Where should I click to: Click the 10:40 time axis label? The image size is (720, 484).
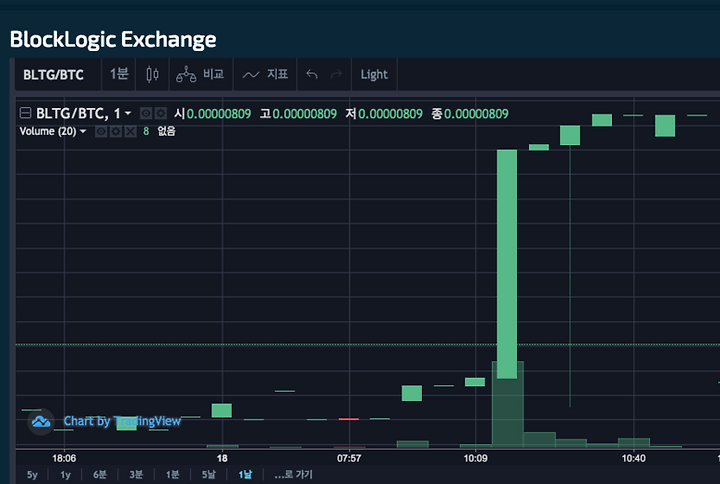pos(634,458)
